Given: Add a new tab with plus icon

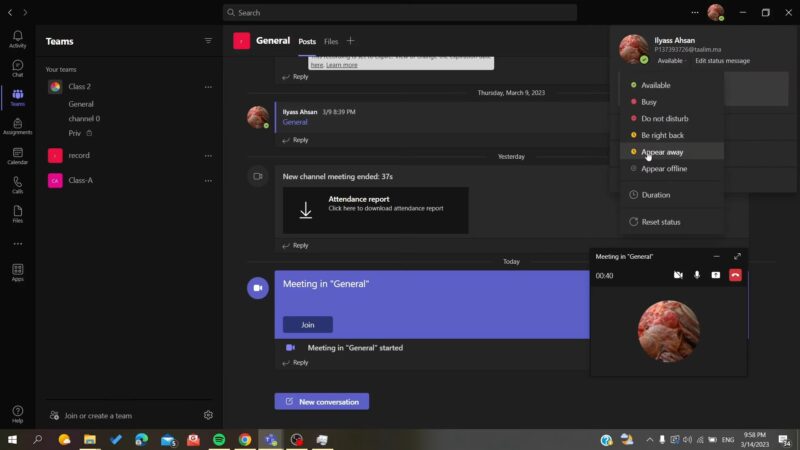Looking at the screenshot, I should click(351, 41).
